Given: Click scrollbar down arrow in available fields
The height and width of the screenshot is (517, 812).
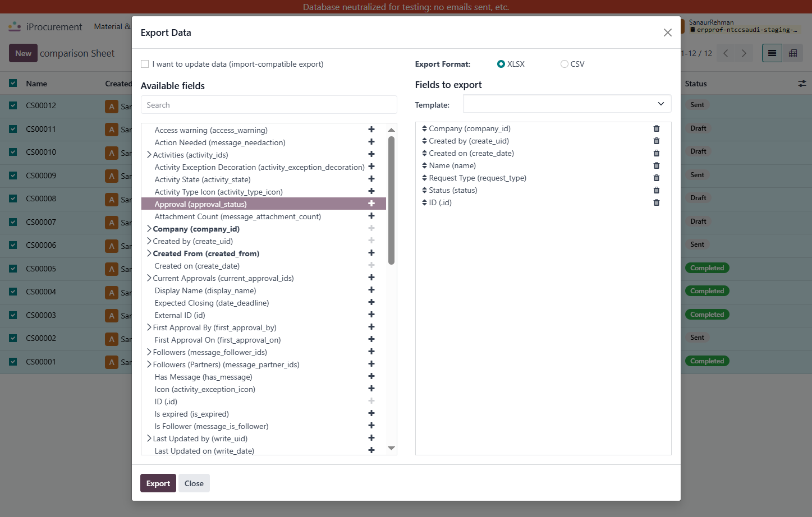Looking at the screenshot, I should click(x=391, y=448).
